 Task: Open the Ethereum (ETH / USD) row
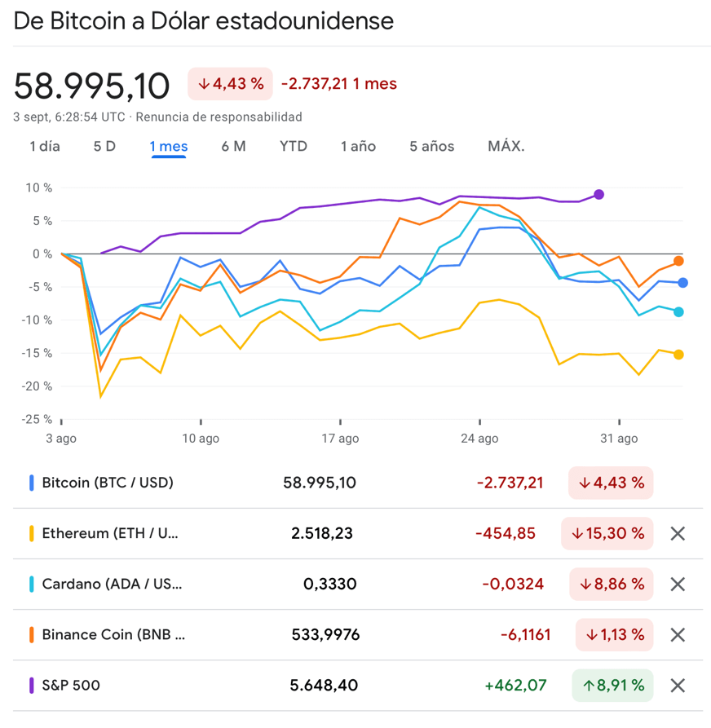pos(110,534)
